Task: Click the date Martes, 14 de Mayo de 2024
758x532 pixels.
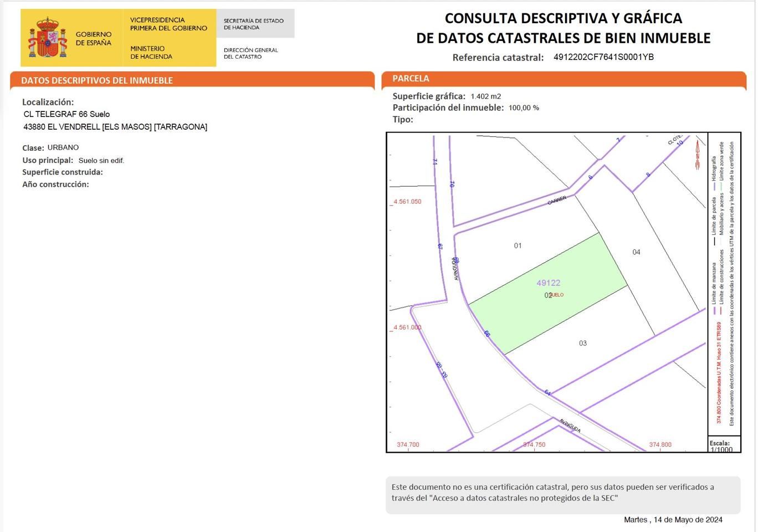Action: click(673, 520)
